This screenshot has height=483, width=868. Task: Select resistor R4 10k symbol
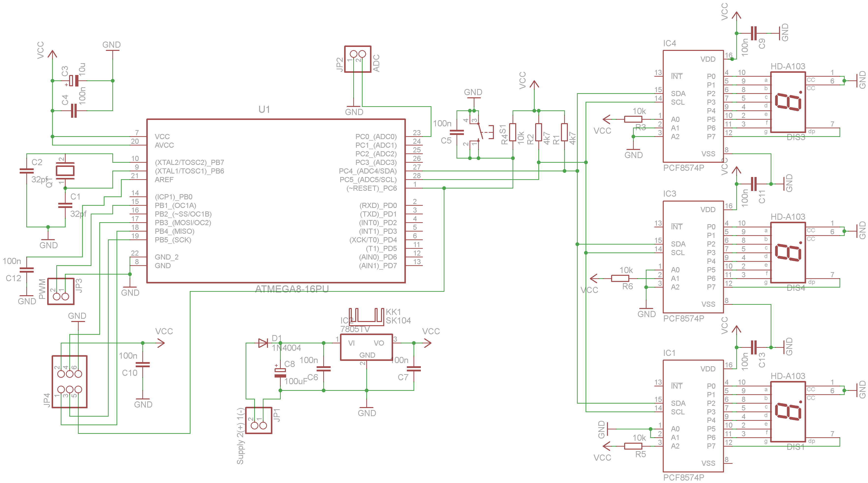pos(513,132)
